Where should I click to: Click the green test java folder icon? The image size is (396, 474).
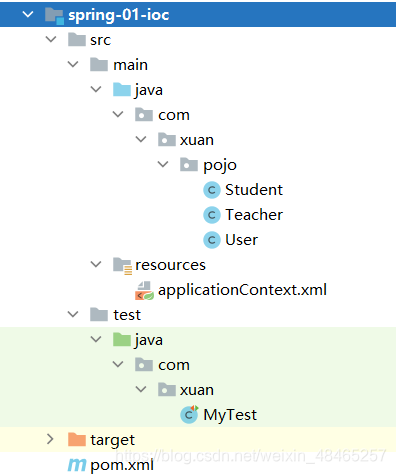[x=122, y=340]
